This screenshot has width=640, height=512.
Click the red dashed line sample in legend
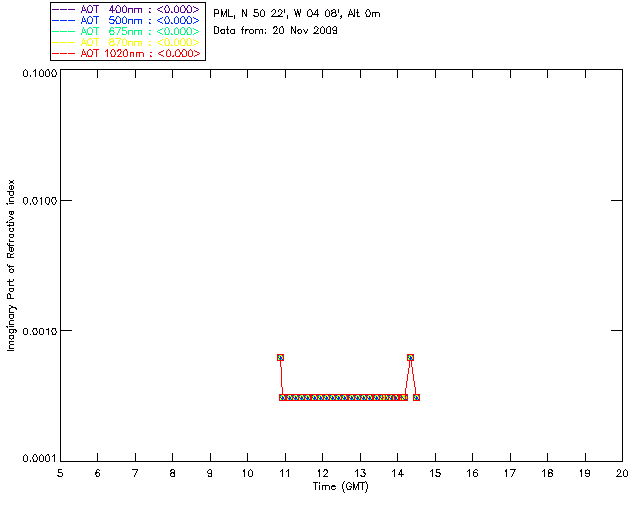[x=64, y=53]
